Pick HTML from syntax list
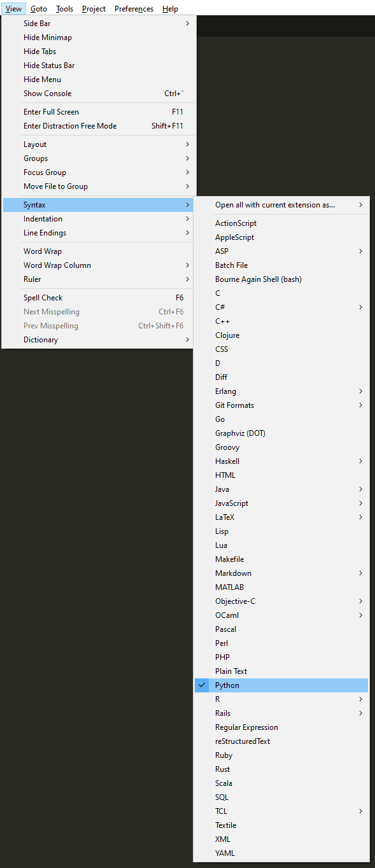This screenshot has height=868, width=375. click(281, 475)
